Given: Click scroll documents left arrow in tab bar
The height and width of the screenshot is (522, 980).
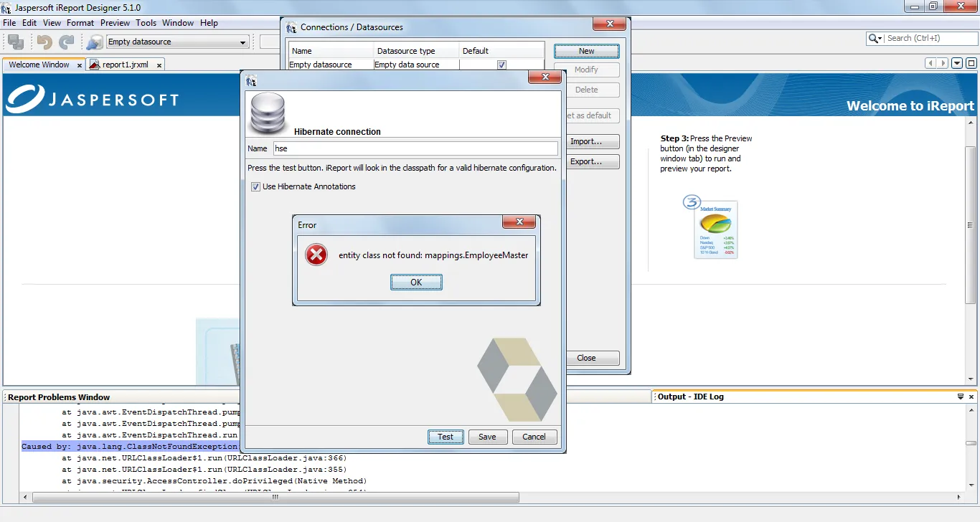Looking at the screenshot, I should [x=931, y=63].
